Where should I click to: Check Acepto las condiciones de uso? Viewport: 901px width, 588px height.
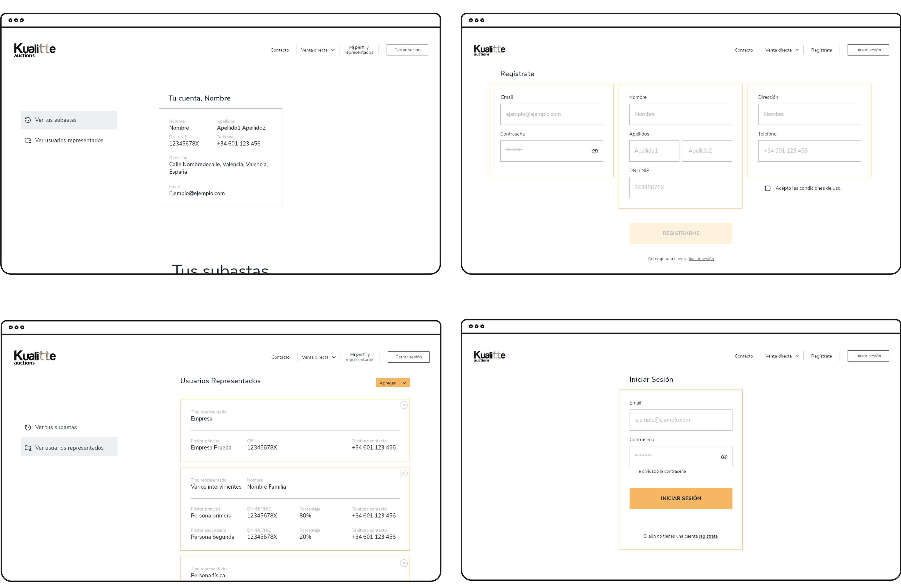(x=768, y=188)
